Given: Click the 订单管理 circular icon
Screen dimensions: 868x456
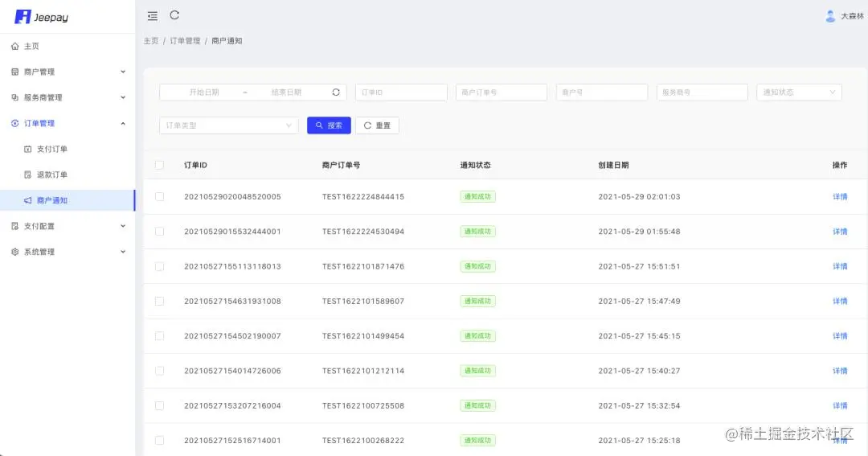Looking at the screenshot, I should 15,123.
